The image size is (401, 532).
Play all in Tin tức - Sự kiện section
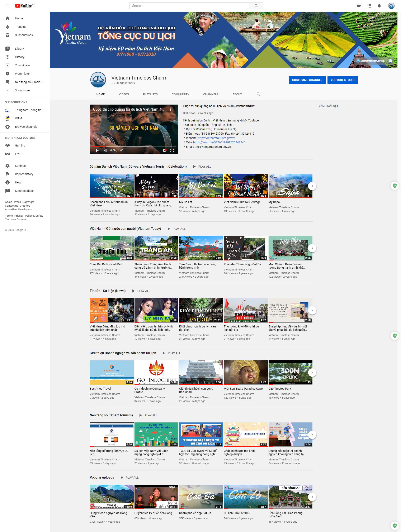(x=141, y=291)
